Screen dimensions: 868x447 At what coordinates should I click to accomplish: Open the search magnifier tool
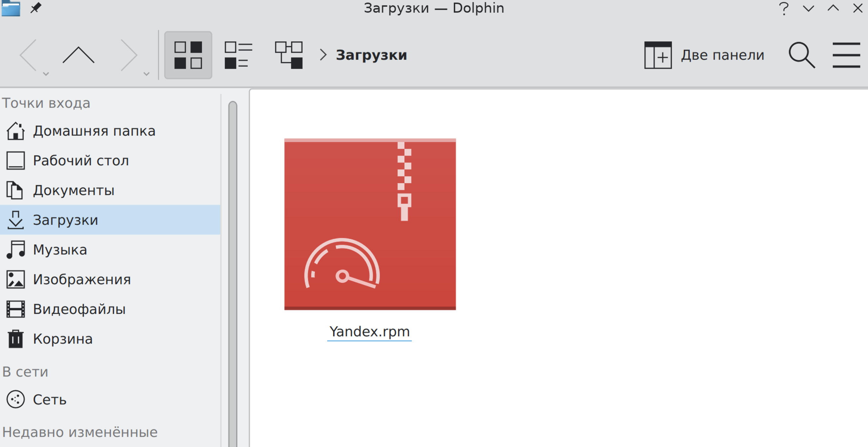click(x=802, y=55)
